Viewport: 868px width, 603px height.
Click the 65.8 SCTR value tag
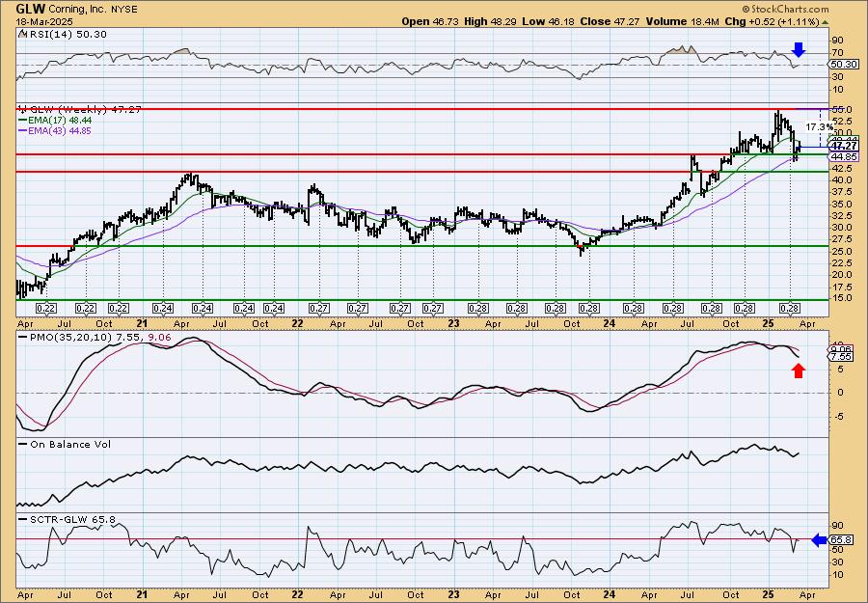841,539
